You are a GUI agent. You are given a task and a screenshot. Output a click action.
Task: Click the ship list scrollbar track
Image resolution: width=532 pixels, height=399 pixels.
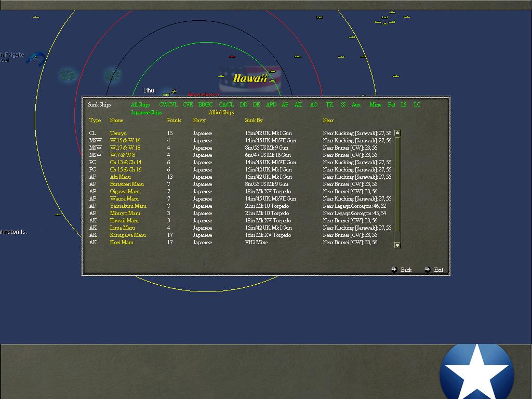397,189
